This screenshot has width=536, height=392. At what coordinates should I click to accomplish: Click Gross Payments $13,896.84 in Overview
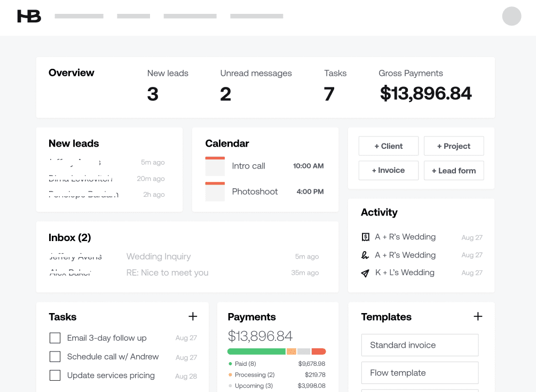point(425,93)
